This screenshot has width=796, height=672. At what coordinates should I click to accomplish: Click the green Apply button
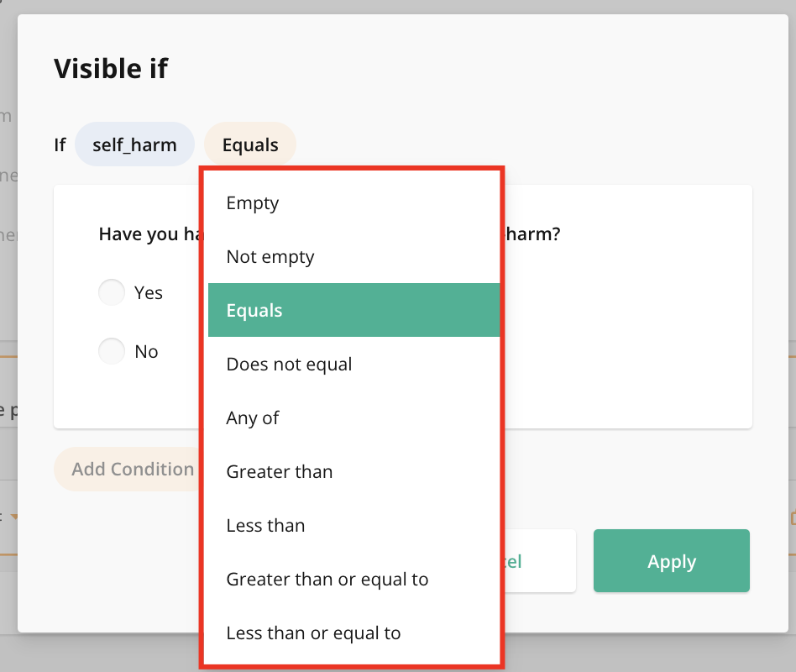coord(671,561)
